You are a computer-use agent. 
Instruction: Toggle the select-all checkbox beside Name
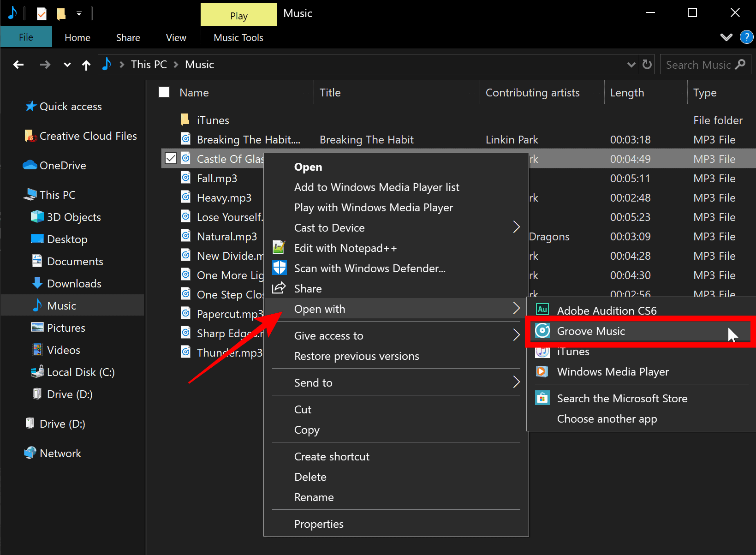pos(164,92)
